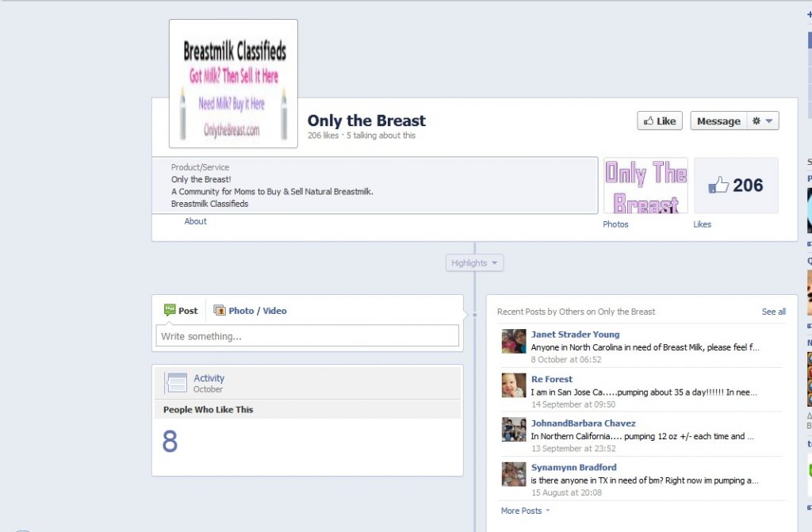This screenshot has height=532, width=812.
Task: Select the Photo / Video tab
Action: click(250, 311)
